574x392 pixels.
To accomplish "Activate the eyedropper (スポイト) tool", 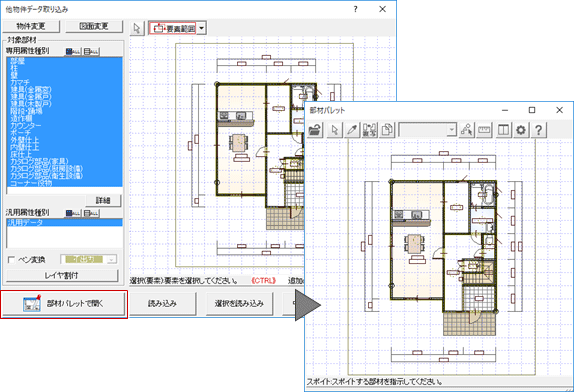I will point(352,130).
